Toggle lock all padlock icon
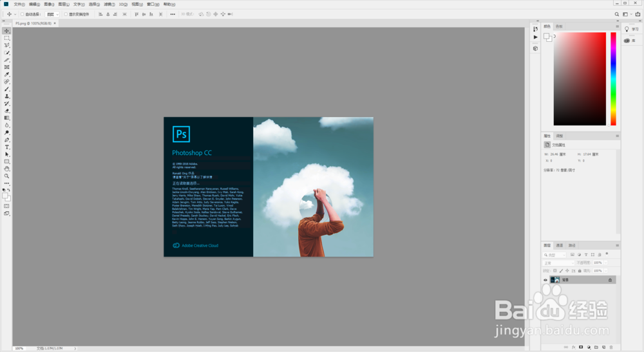Viewport: 644px width, 352px height. click(580, 271)
